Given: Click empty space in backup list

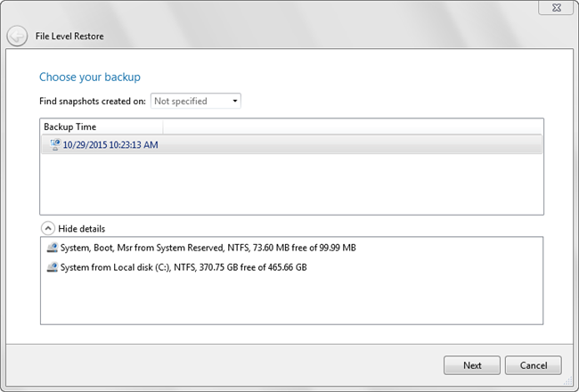Looking at the screenshot, I should point(291,185).
